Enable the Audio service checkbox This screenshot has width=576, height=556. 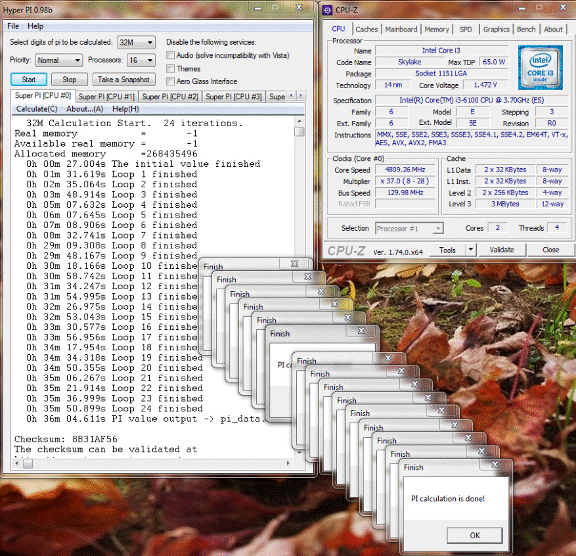(x=170, y=55)
